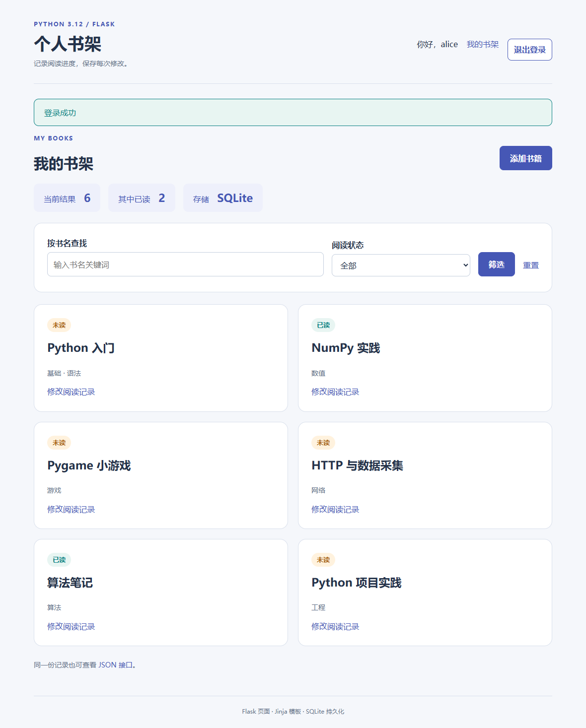This screenshot has width=586, height=728.
Task: Open 修改阅读记录 for Python 入门
Action: point(71,392)
